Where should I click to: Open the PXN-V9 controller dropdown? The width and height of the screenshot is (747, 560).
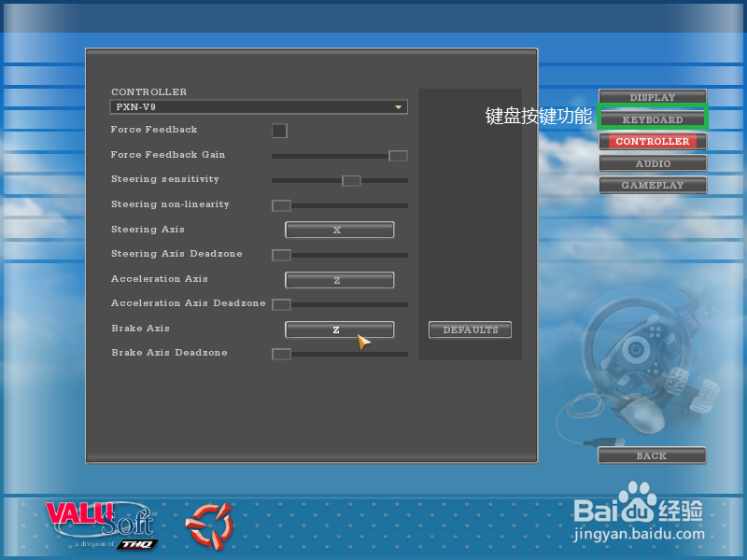click(x=259, y=106)
